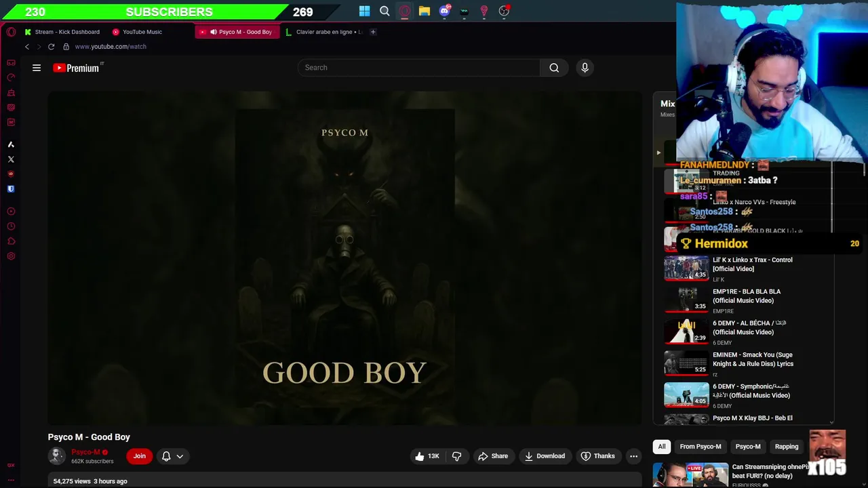Image resolution: width=868 pixels, height=488 pixels.
Task: Dislike the Good Boy video
Action: (x=456, y=456)
